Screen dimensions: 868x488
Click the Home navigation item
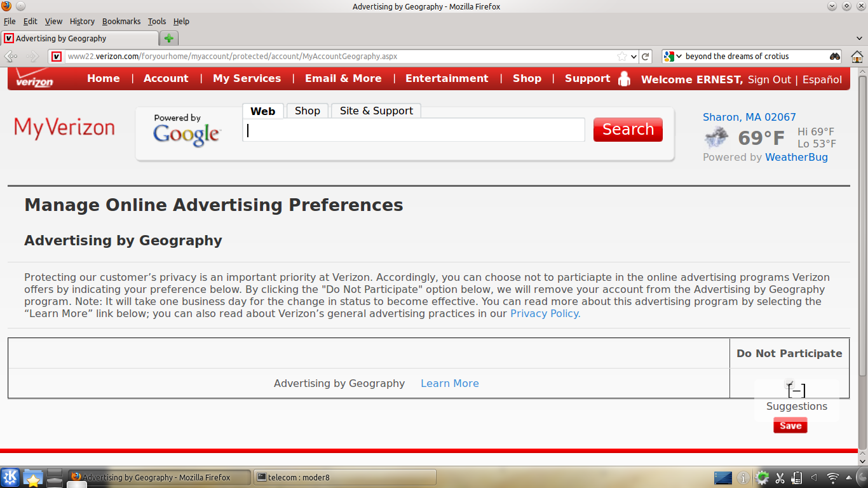pos(104,78)
